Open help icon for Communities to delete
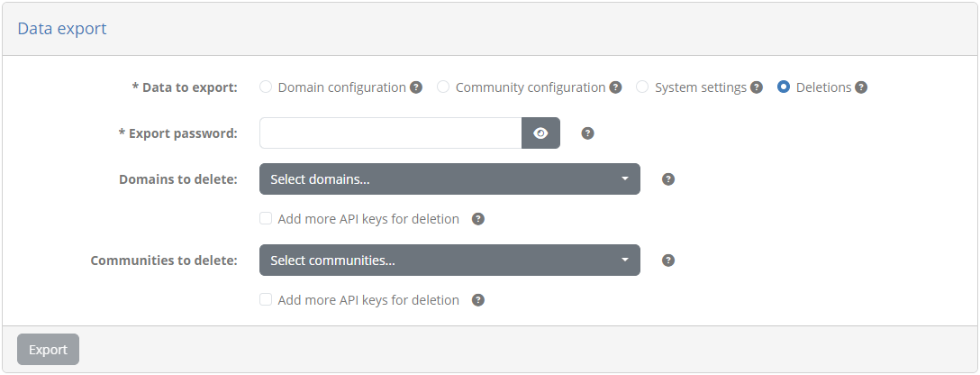980x375 pixels. point(668,261)
